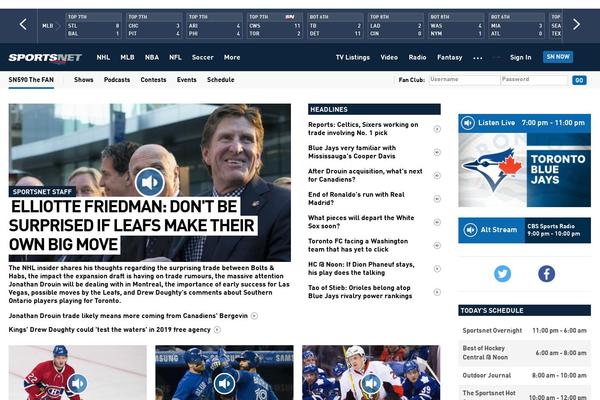Viewport: 600px width, 400px height.
Task: Click the SN NOW button
Action: pos(558,57)
